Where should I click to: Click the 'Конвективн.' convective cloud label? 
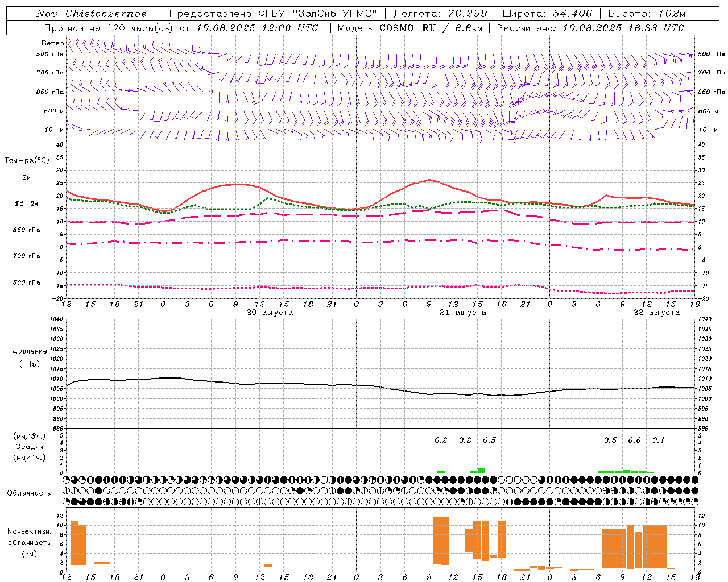tap(30, 531)
